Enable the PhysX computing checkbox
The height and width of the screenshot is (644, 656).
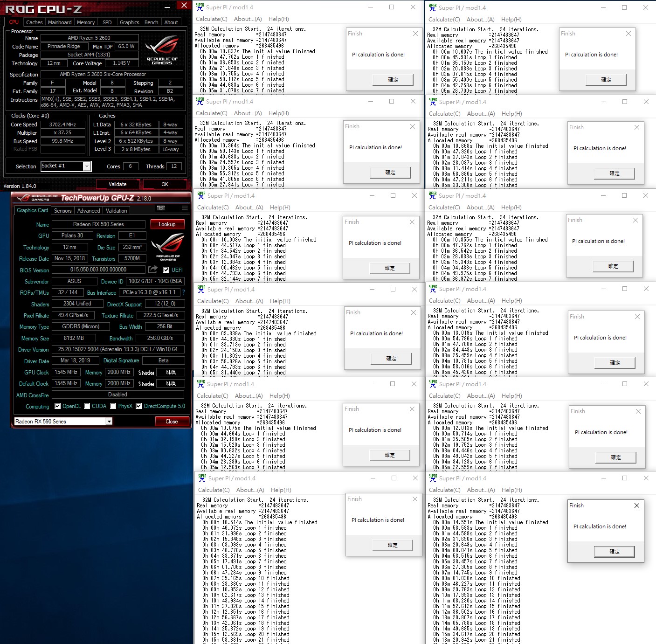tap(113, 406)
